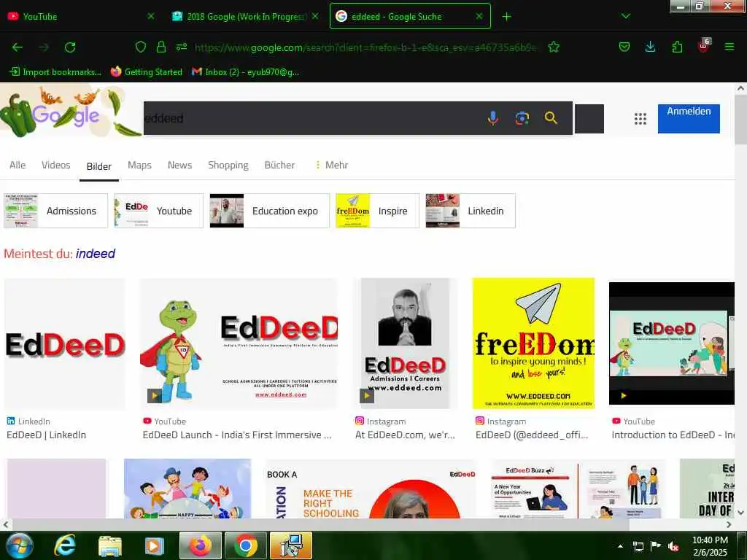Screen dimensions: 747x560
Task: Go back with the browser back arrow
Action: 18,47
